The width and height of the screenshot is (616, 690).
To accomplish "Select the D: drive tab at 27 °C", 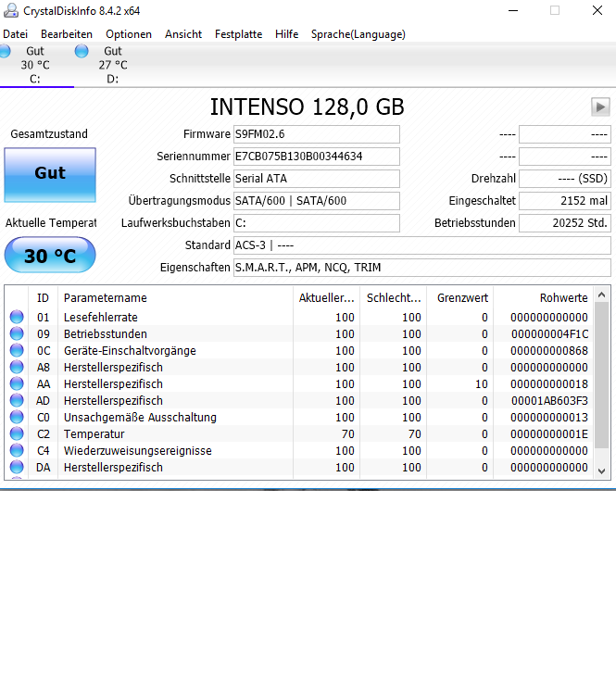I will tap(113, 65).
